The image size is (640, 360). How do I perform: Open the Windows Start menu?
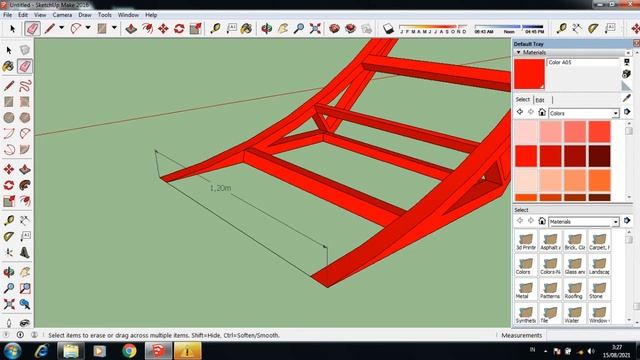point(12,351)
